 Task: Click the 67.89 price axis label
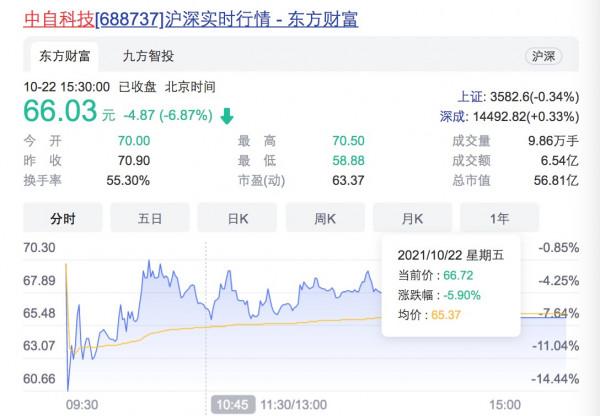39,281
